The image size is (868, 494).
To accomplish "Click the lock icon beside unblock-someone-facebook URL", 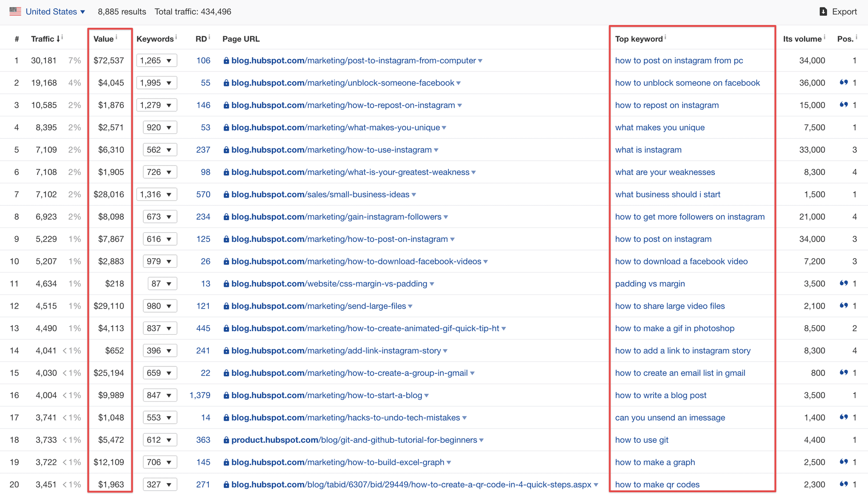I will click(226, 83).
